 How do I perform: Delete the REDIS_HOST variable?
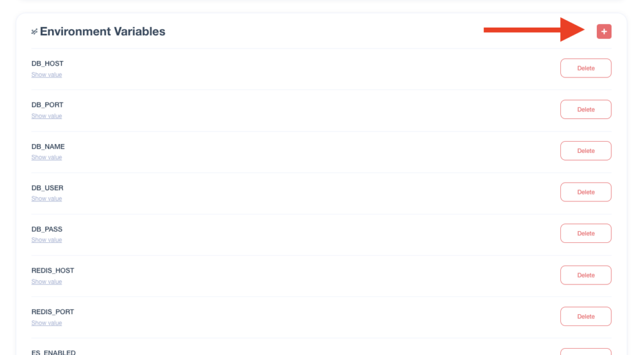pyautogui.click(x=586, y=275)
